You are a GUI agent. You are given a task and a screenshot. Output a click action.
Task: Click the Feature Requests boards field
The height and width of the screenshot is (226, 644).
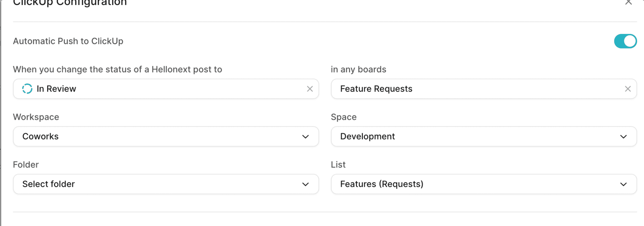coord(484,89)
